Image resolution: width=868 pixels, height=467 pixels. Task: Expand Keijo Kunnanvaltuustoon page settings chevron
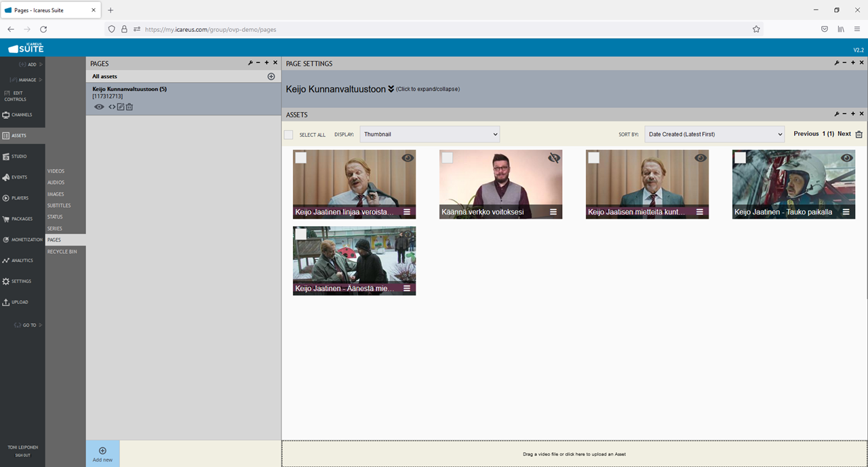391,89
